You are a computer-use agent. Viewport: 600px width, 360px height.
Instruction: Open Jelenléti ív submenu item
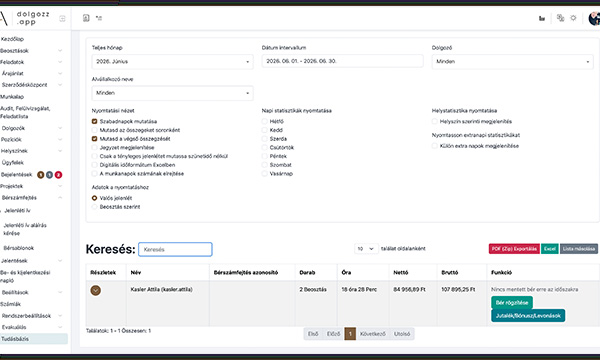(17, 210)
